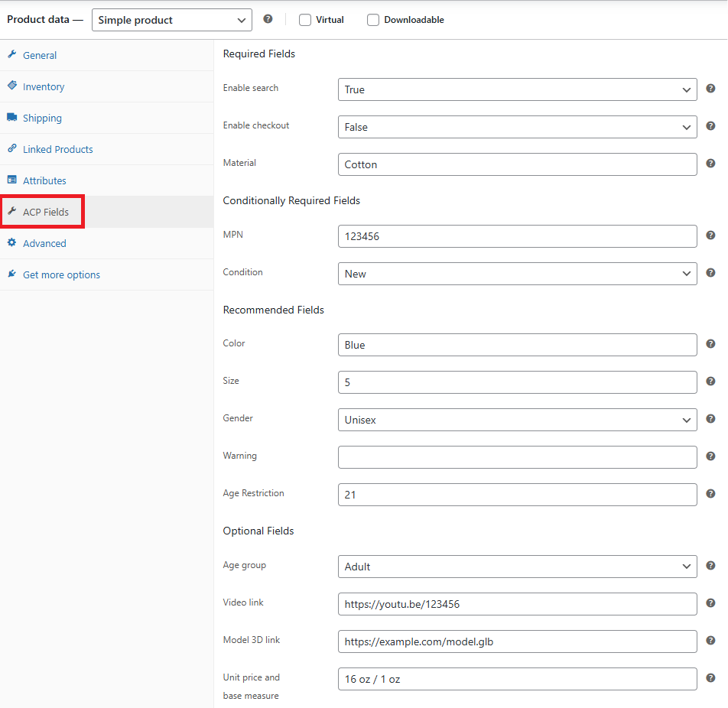Image resolution: width=728 pixels, height=708 pixels.
Task: Select the General tab wrench icon
Action: tap(11, 54)
